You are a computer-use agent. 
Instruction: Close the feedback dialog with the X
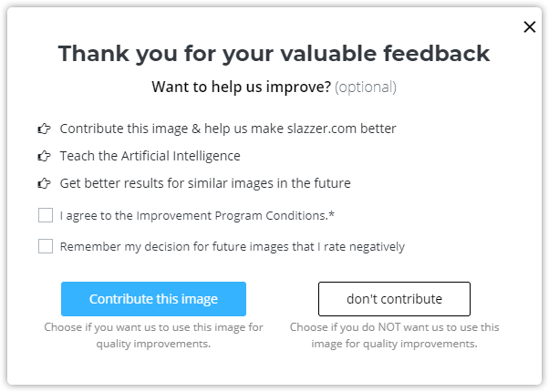[x=529, y=27]
